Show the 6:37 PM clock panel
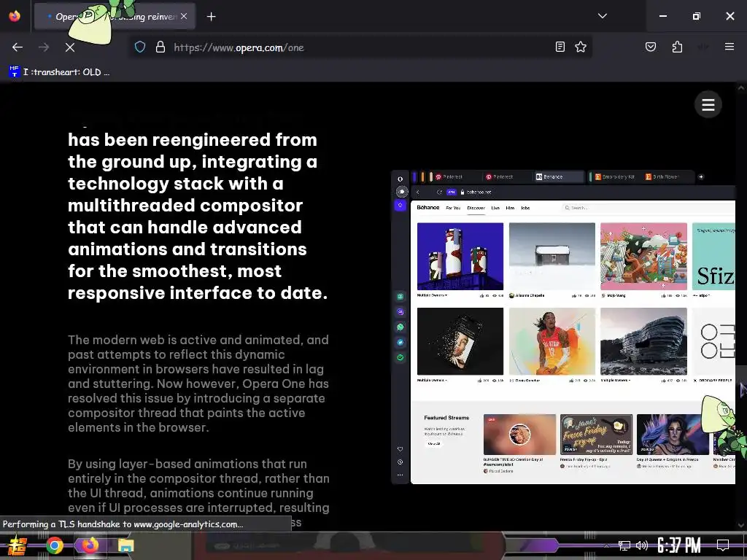 [x=679, y=545]
